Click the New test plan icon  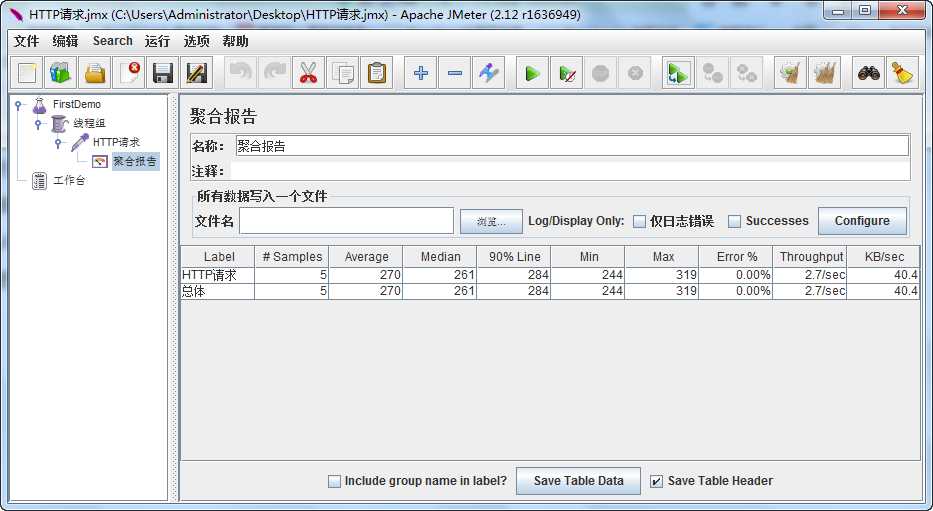(27, 73)
